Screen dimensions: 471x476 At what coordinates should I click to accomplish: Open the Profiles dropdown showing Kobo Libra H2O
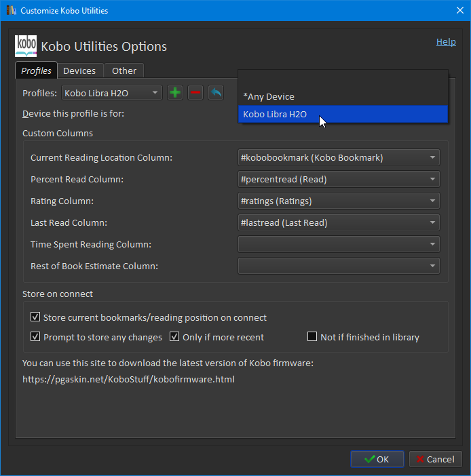click(112, 93)
